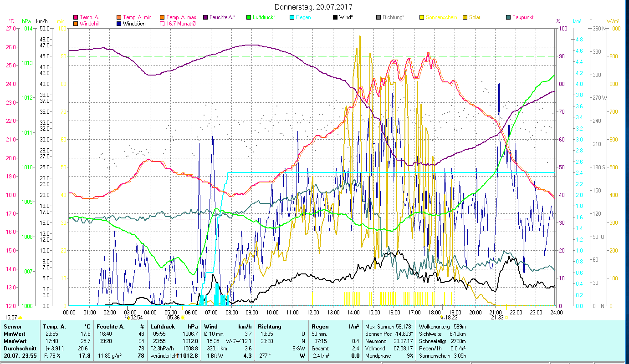
Task: Click the Sensor column header
Action: coord(12,327)
